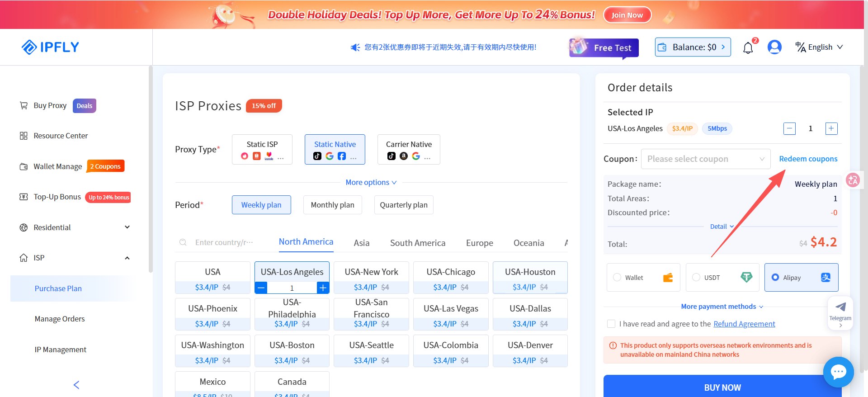
Task: Increase quantity in Order details
Action: point(831,128)
